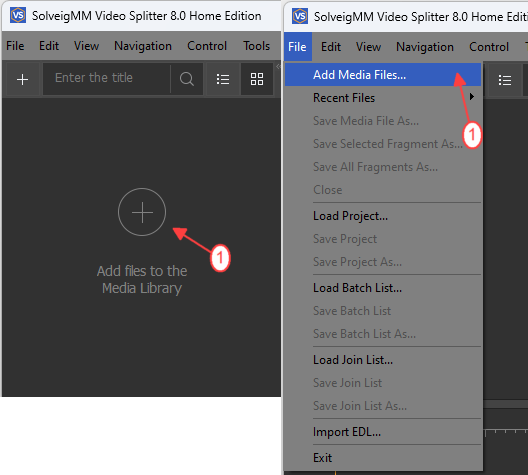Open the Control menu in the right window
Image resolution: width=528 pixels, height=475 pixels.
pos(489,47)
